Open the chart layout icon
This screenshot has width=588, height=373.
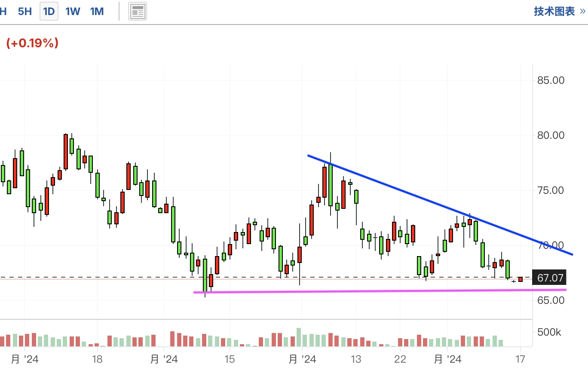[138, 12]
